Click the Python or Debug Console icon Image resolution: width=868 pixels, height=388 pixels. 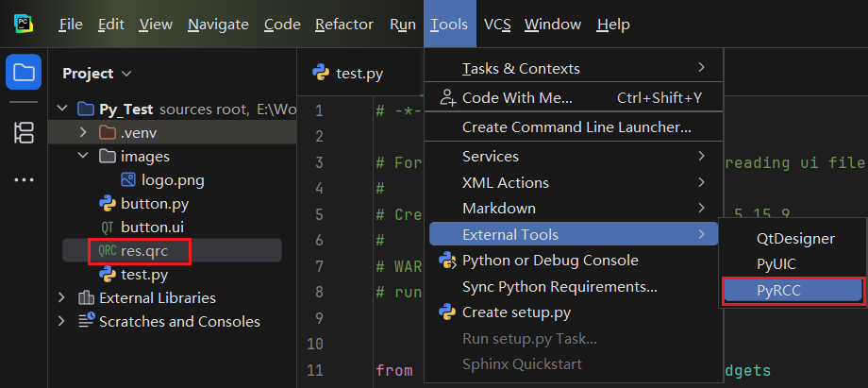[446, 261]
